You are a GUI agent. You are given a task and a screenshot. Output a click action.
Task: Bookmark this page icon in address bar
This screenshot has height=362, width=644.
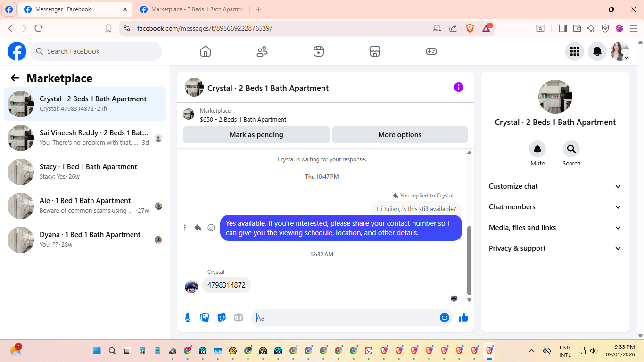point(108,28)
